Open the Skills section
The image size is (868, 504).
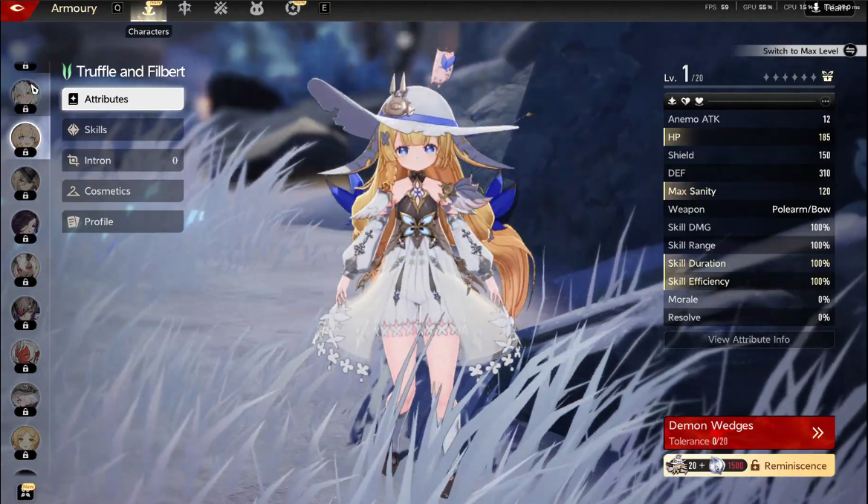coord(123,129)
